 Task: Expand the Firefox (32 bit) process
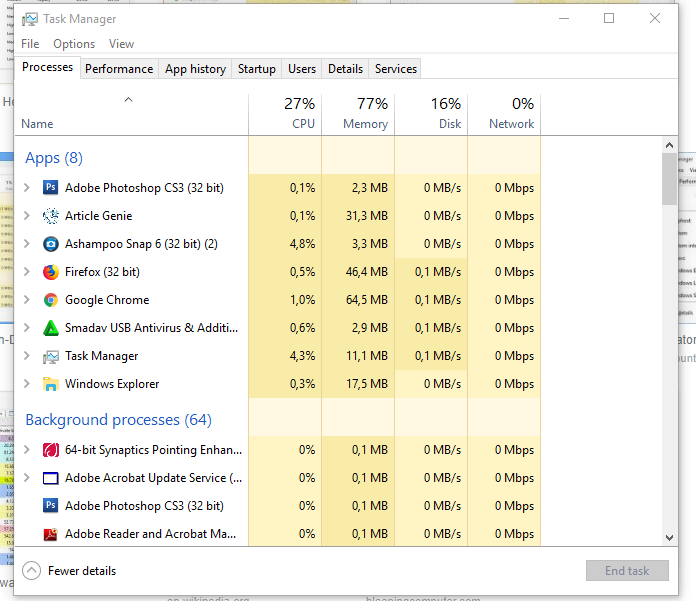pyautogui.click(x=27, y=272)
